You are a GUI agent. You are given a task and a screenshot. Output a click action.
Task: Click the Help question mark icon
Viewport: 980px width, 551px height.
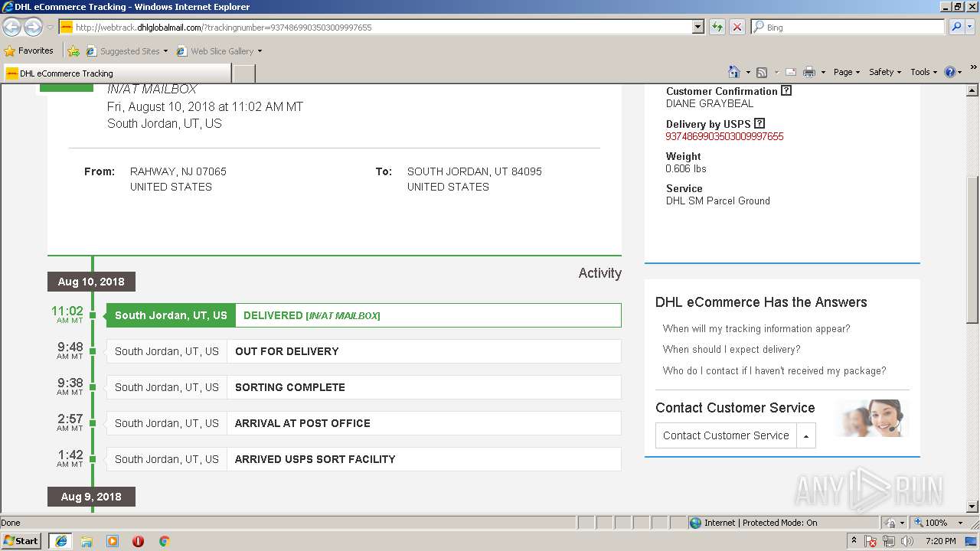[x=950, y=72]
